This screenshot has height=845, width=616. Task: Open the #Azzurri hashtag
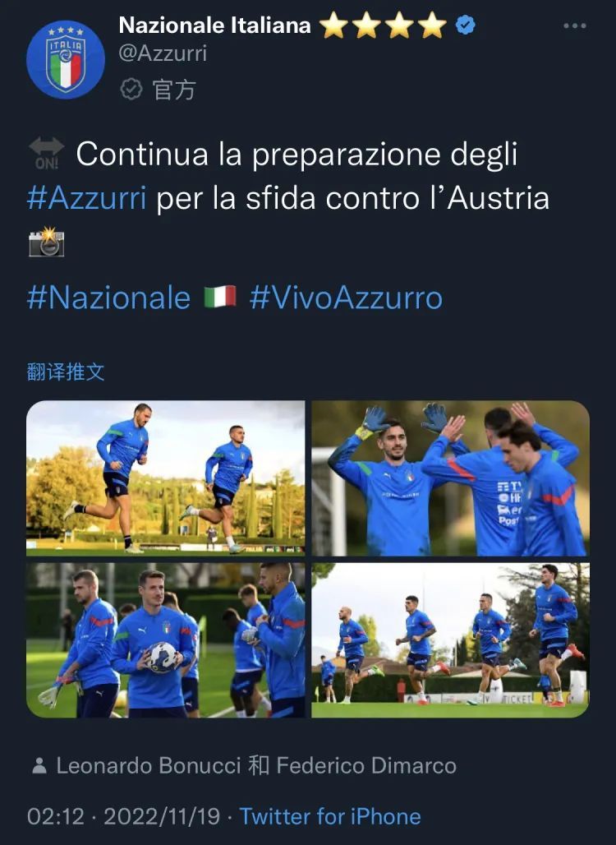pos(87,198)
